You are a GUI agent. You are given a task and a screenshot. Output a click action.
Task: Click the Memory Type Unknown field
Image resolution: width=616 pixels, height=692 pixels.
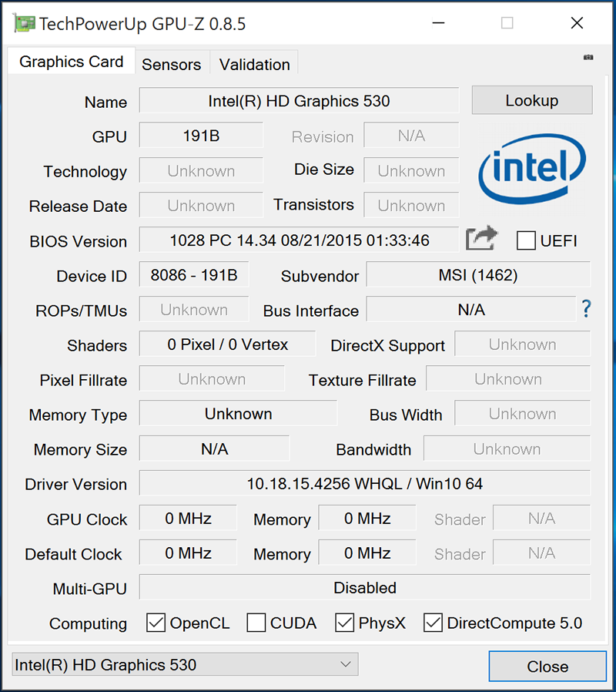[x=238, y=414]
